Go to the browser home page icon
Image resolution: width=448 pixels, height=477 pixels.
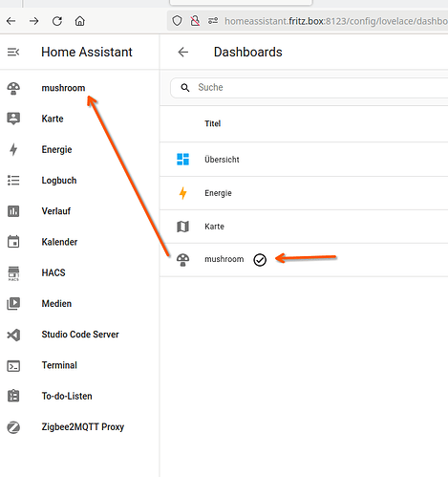point(80,21)
